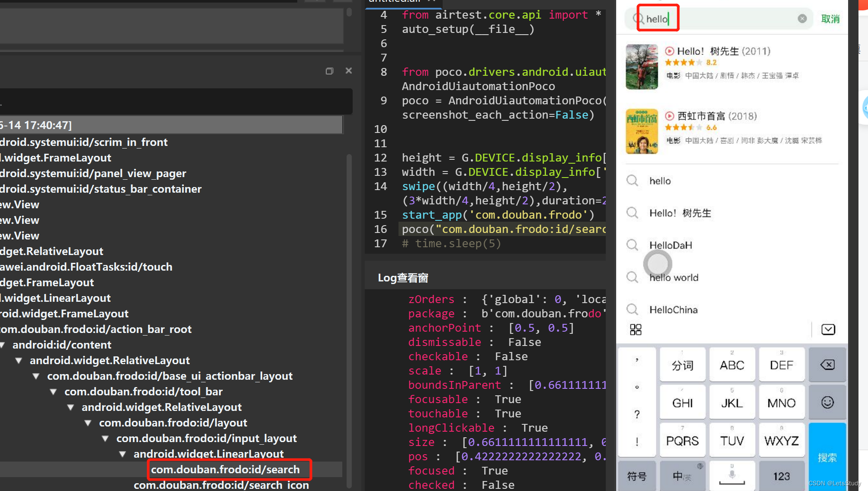Select the status_bar_container tree item
This screenshot has width=868, height=491.
click(x=101, y=189)
